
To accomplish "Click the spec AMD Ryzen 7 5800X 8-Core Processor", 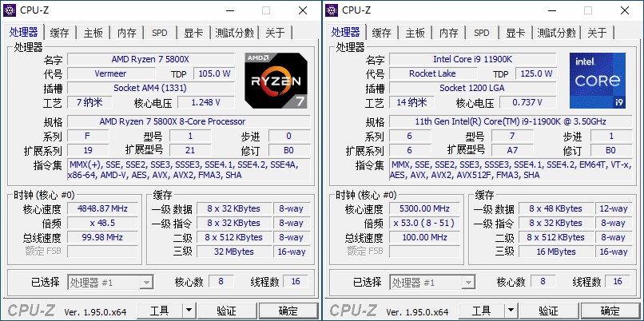I will 189,121.
